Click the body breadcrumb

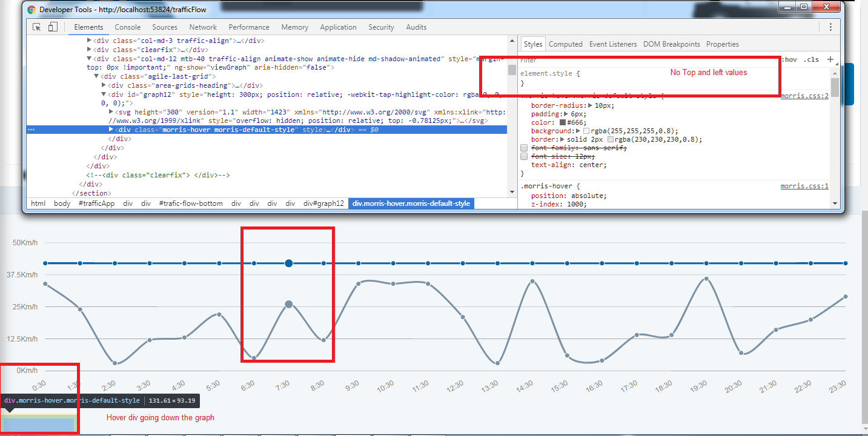click(62, 203)
